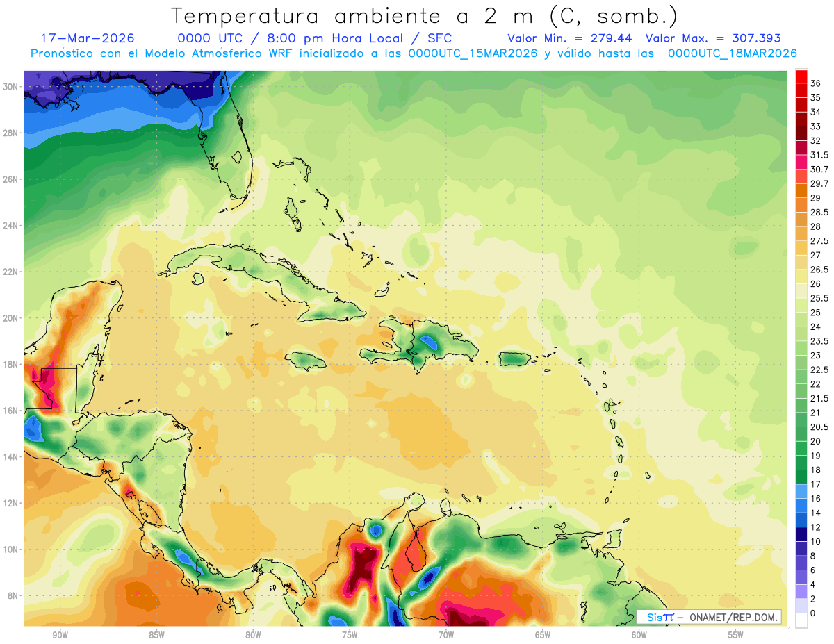
Task: Click "0000 UTC / 8:00 pm Hora Local / SFC"
Action: coord(315,38)
